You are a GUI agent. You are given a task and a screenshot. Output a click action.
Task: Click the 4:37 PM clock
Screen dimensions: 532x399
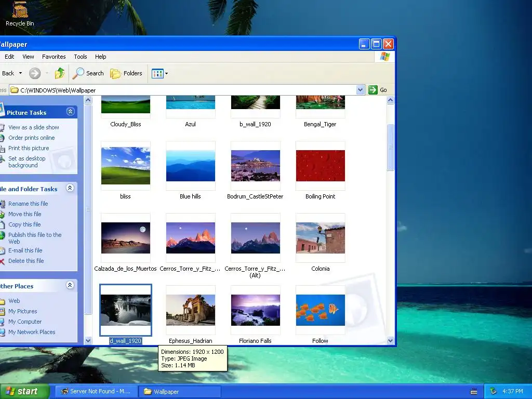(513, 391)
